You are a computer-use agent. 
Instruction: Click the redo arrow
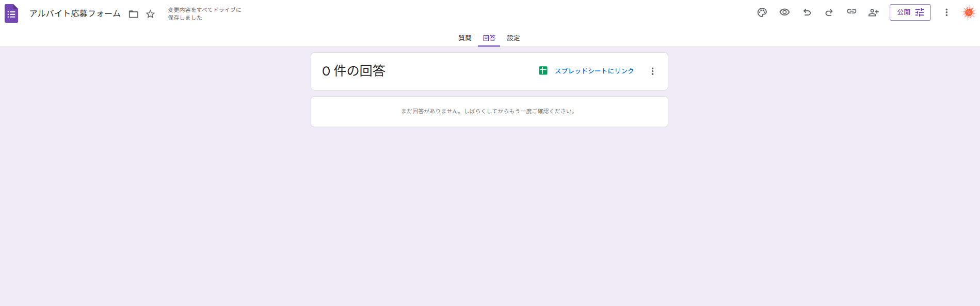[x=829, y=12]
